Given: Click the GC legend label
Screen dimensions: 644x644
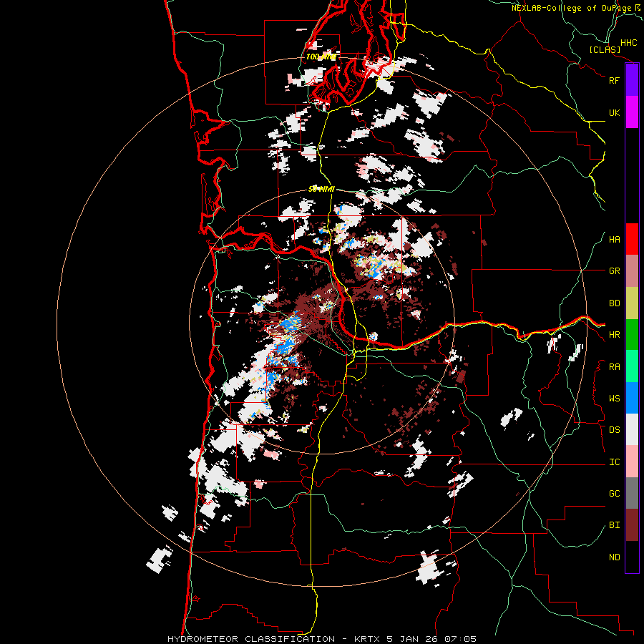Looking at the screenshot, I should (x=614, y=494).
